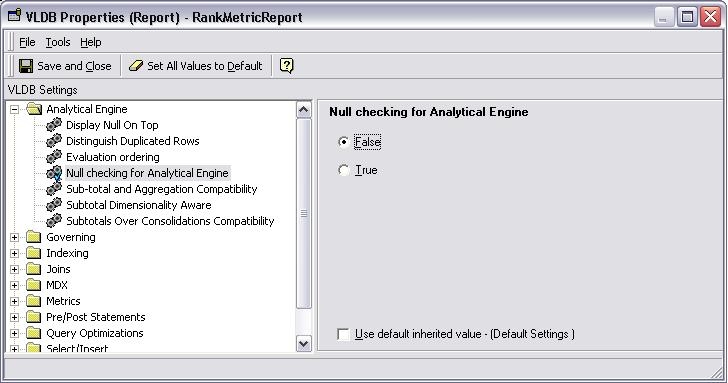Click the gear icon beside Display Null On Top
The height and width of the screenshot is (383, 728).
tap(54, 125)
